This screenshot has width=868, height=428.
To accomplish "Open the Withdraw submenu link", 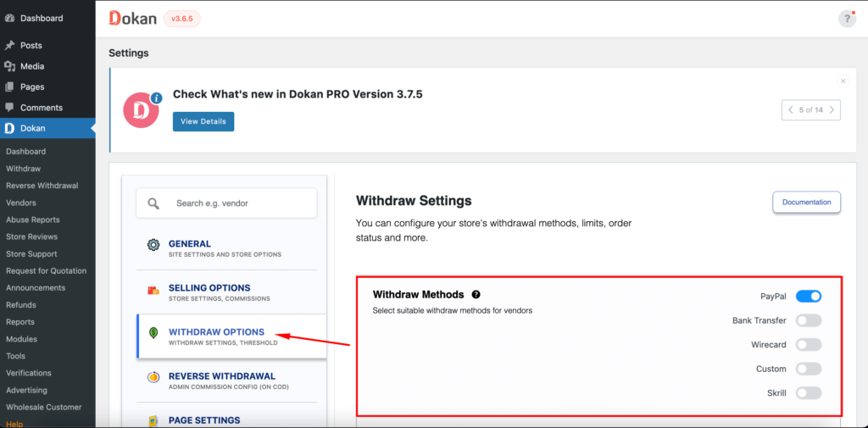I will pos(23,169).
